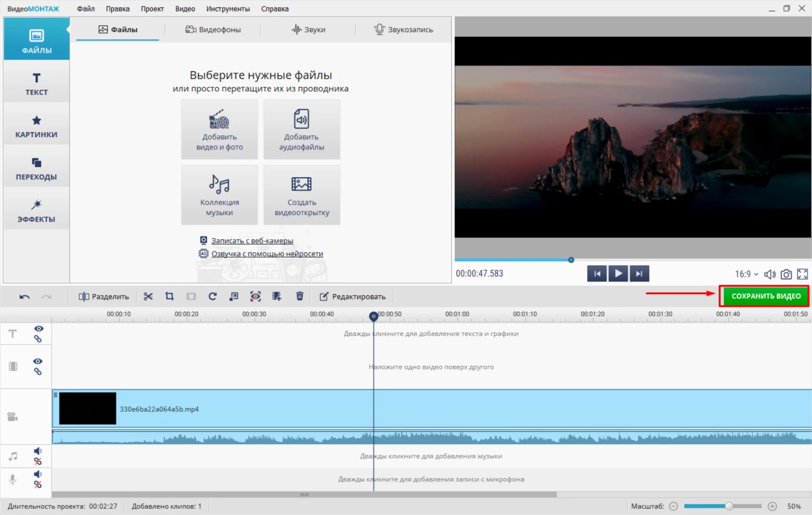Click the black bars removal icon
Viewport: 812px width, 515px height.
click(191, 296)
